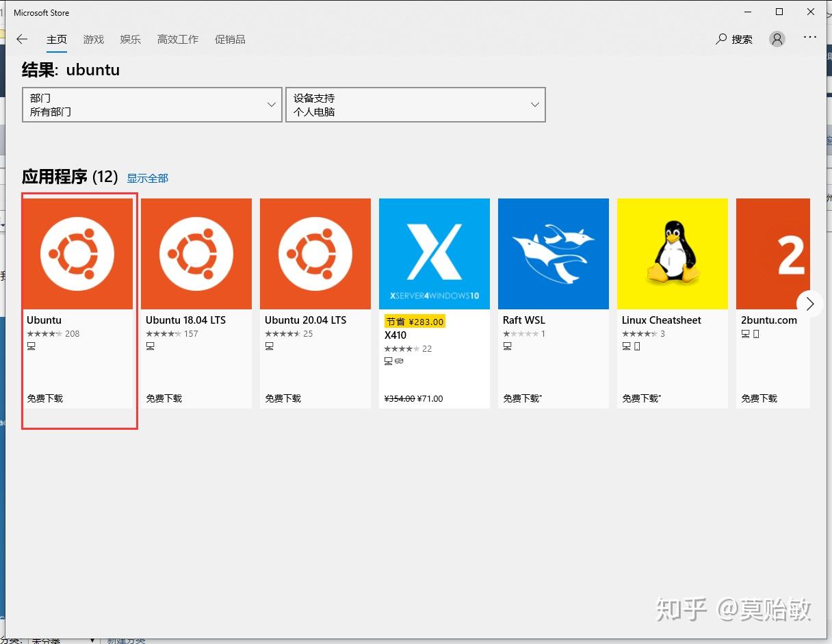
Task: Click the 节省 ¥283.00 discount badge
Action: click(x=415, y=322)
